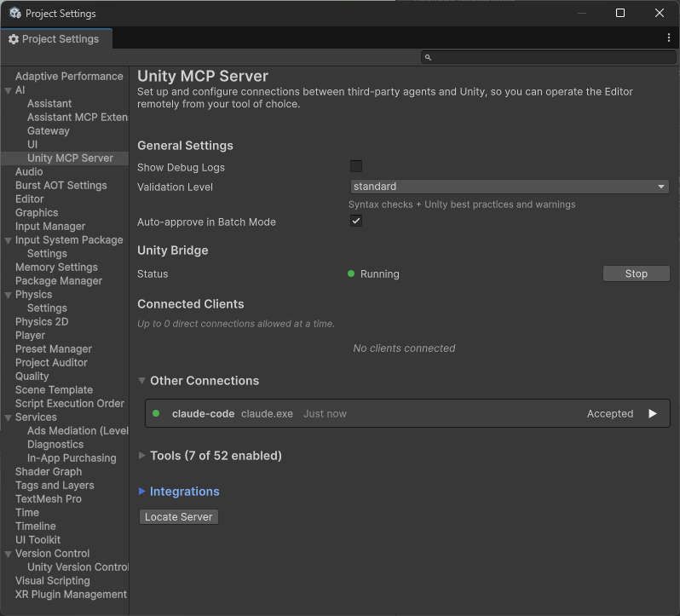Image resolution: width=680 pixels, height=616 pixels.
Task: Open the Assistant settings page
Action: click(x=49, y=104)
